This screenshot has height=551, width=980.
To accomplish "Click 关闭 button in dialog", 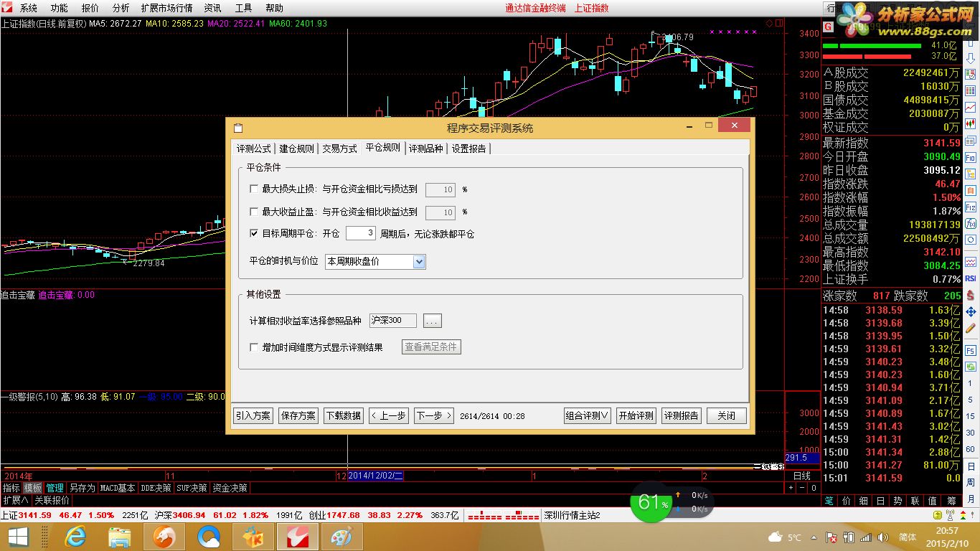I will [727, 415].
